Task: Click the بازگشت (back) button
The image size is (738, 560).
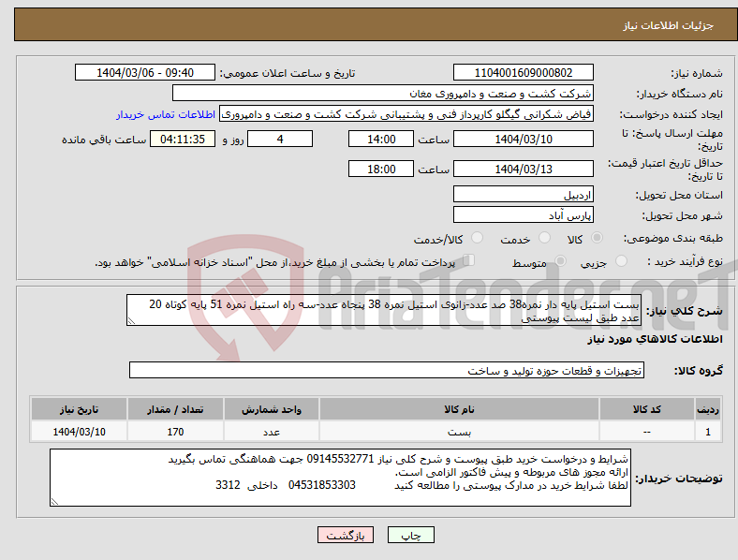Action: click(346, 535)
